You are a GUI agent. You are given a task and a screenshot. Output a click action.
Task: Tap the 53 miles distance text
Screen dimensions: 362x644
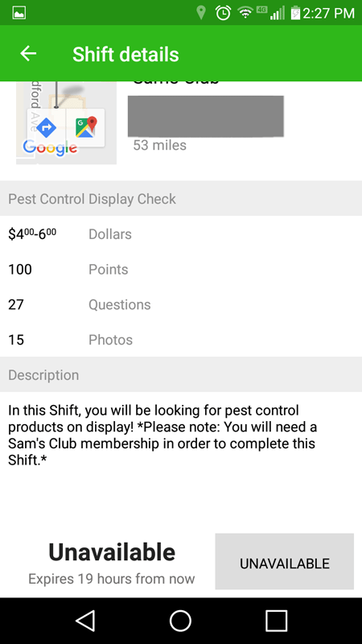coord(159,145)
